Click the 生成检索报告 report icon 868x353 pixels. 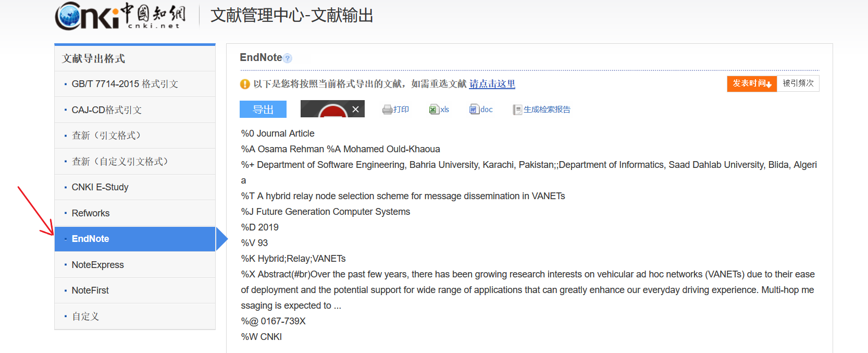coord(517,109)
